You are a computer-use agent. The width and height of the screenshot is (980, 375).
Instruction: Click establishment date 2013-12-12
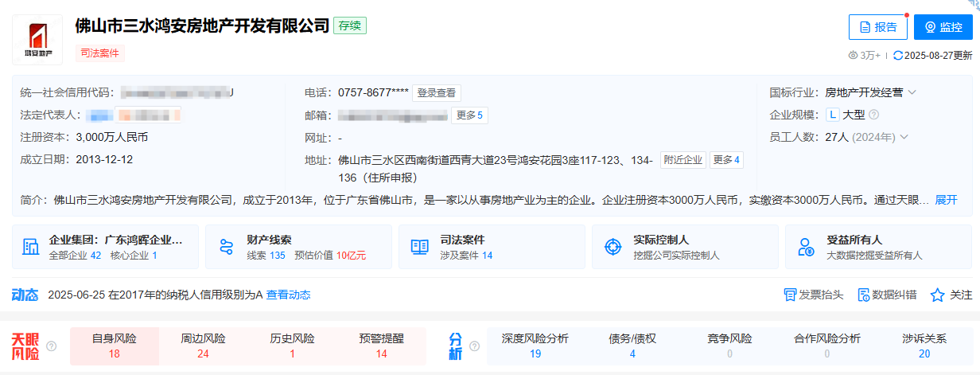[104, 159]
